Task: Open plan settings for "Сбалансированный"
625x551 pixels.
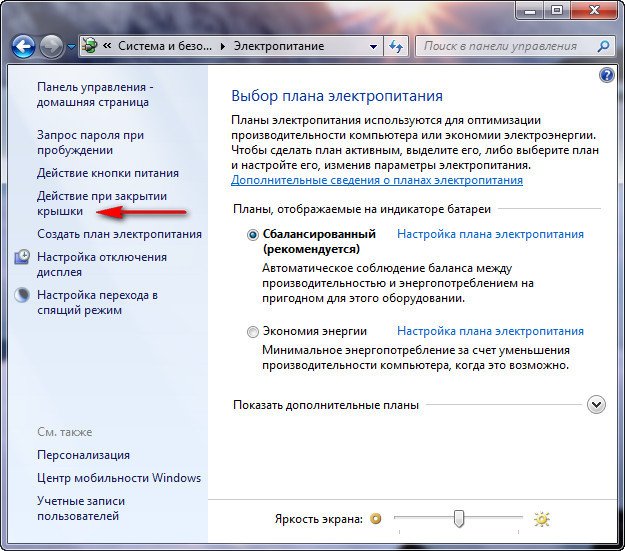Action: click(490, 234)
